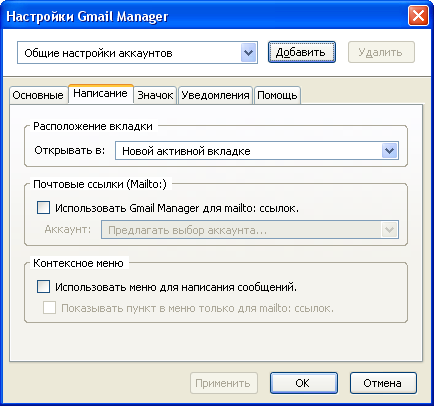Go to the 'Уведомления' tab
The width and height of the screenshot is (434, 406).
pyautogui.click(x=215, y=95)
